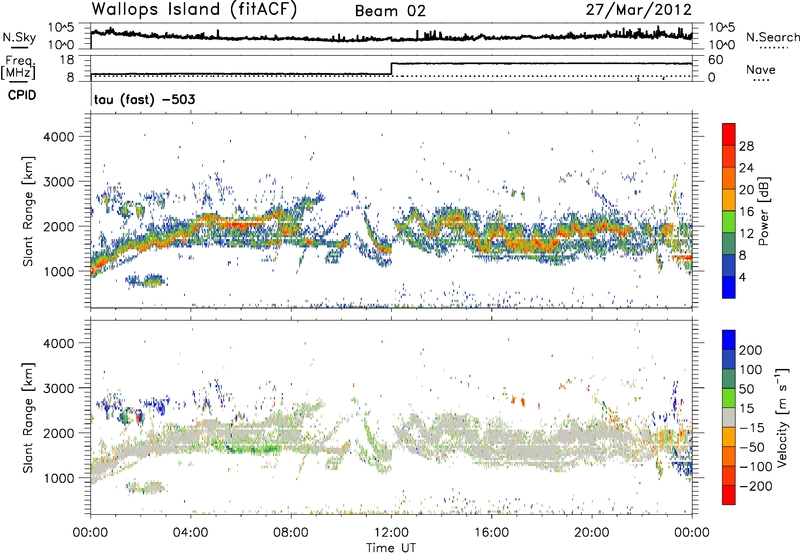Click the "-15" label on velocity color bar
This screenshot has height=554, width=800.
click(x=752, y=428)
